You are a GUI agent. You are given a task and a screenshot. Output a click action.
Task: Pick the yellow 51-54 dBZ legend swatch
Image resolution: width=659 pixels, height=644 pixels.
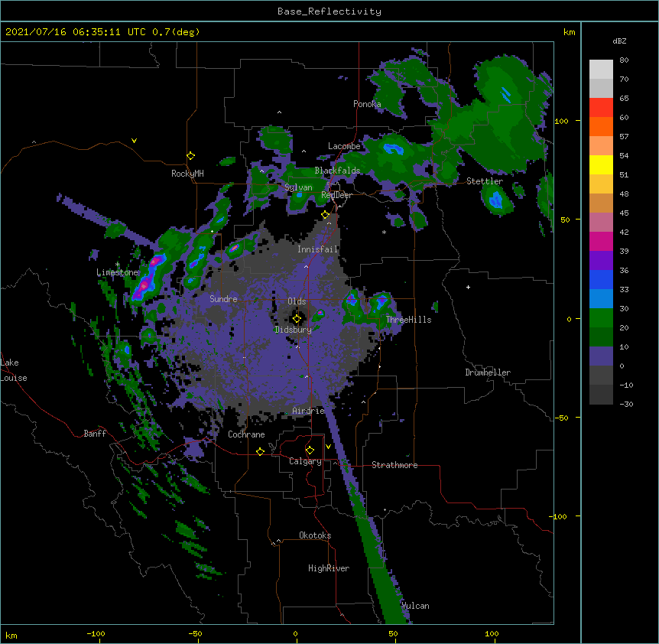601,164
